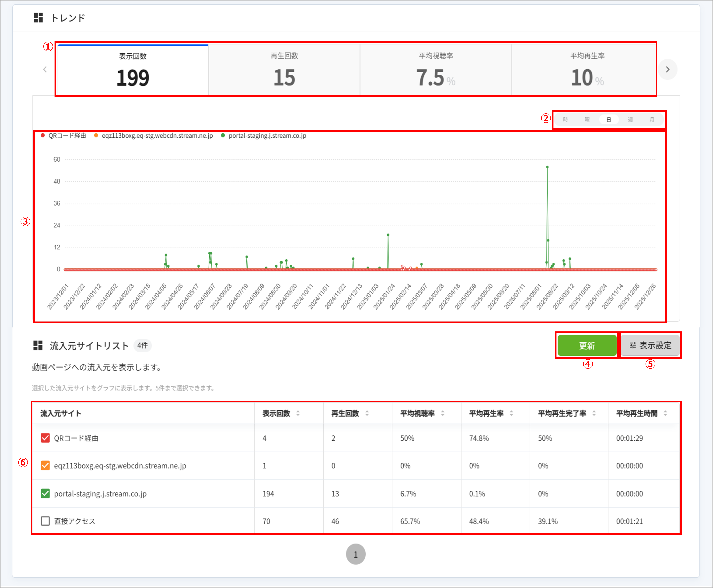Switch chart granularity to 月 (month)
The image size is (713, 588).
point(652,120)
